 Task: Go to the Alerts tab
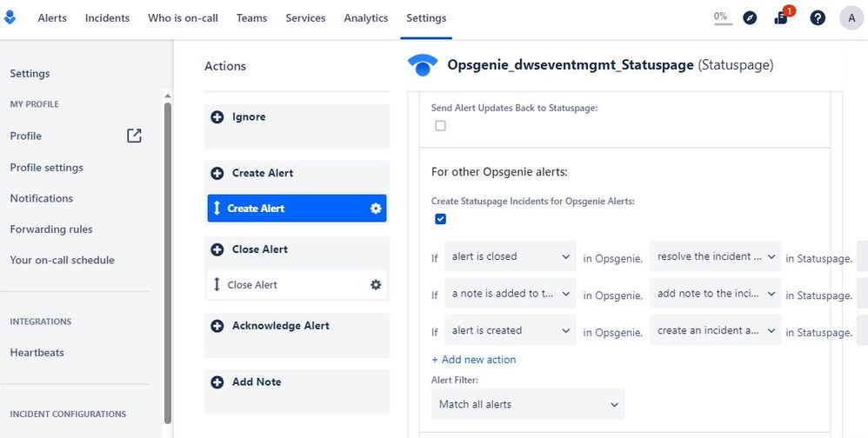52,18
